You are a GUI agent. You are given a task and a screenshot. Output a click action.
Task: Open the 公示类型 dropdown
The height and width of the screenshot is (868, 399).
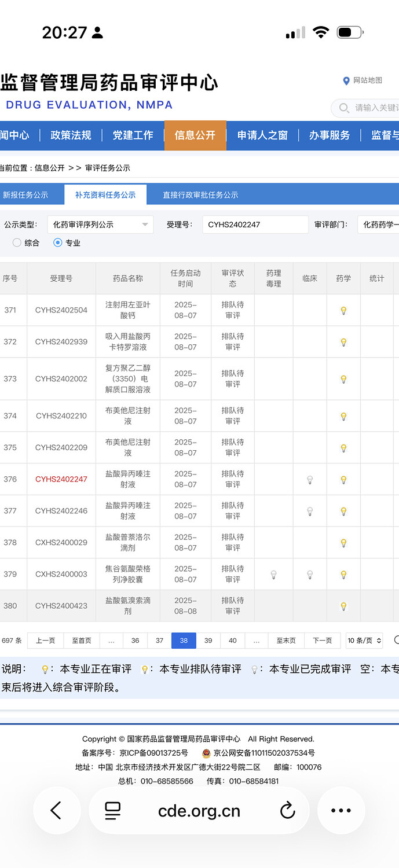tap(100, 225)
